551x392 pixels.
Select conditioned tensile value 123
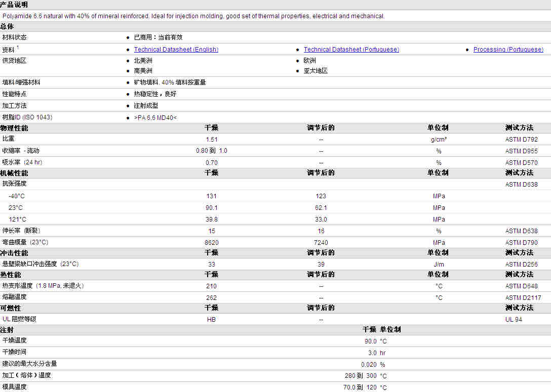(x=321, y=196)
